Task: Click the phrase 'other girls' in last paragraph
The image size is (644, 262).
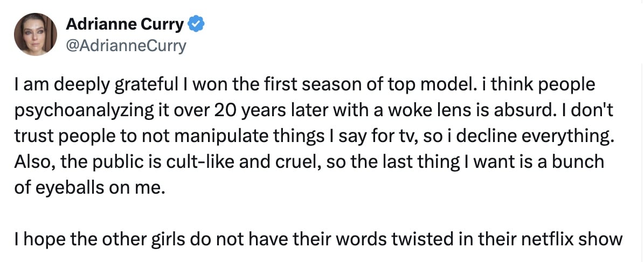Action: coord(151,238)
